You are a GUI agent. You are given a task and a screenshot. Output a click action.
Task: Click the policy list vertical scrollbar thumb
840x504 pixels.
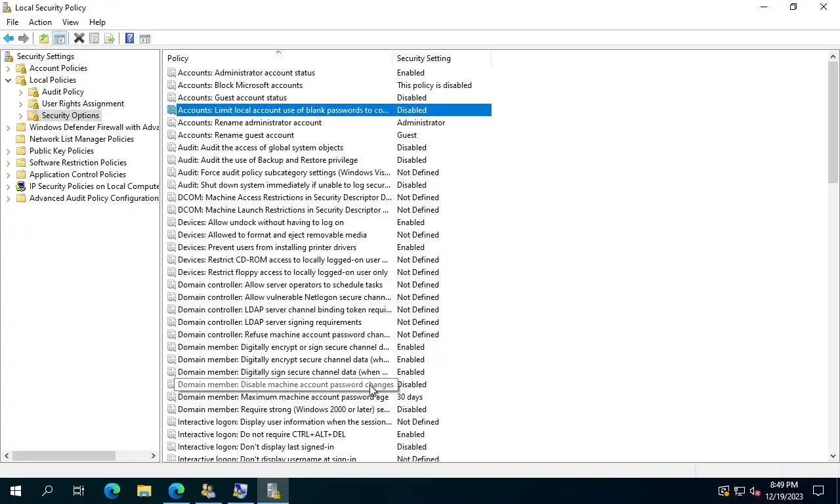click(x=833, y=122)
